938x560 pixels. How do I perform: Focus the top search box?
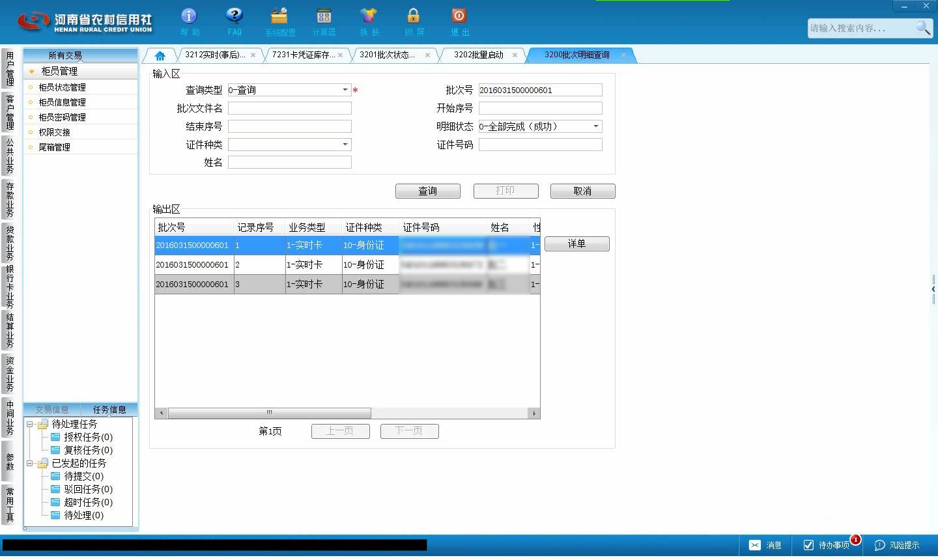[861, 28]
